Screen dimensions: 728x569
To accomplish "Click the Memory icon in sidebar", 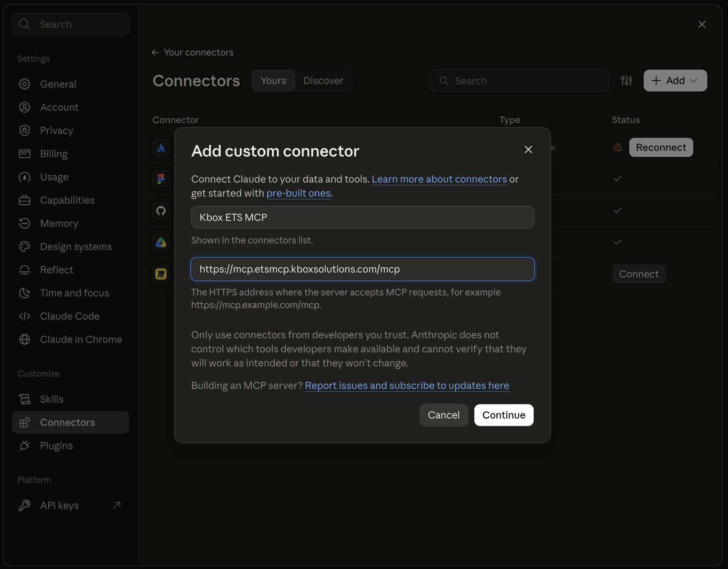I will tap(24, 223).
